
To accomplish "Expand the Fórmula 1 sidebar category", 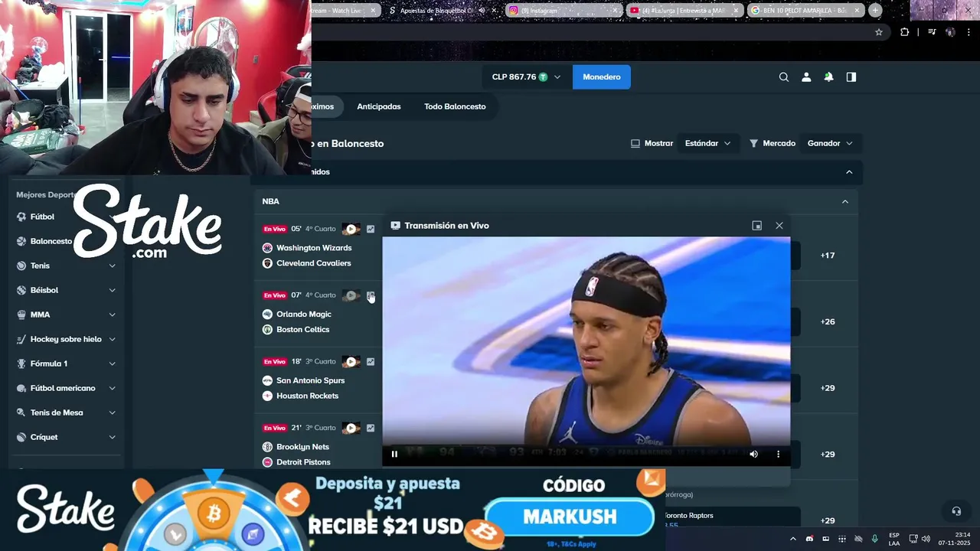I will pyautogui.click(x=112, y=364).
